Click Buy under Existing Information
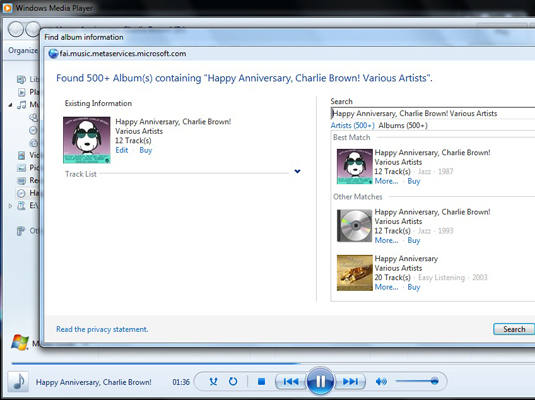The width and height of the screenshot is (535, 400). click(x=146, y=150)
